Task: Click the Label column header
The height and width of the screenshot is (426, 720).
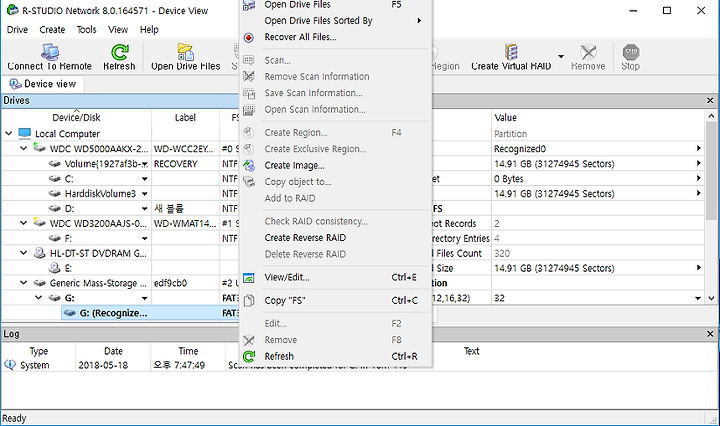Action: tap(186, 118)
